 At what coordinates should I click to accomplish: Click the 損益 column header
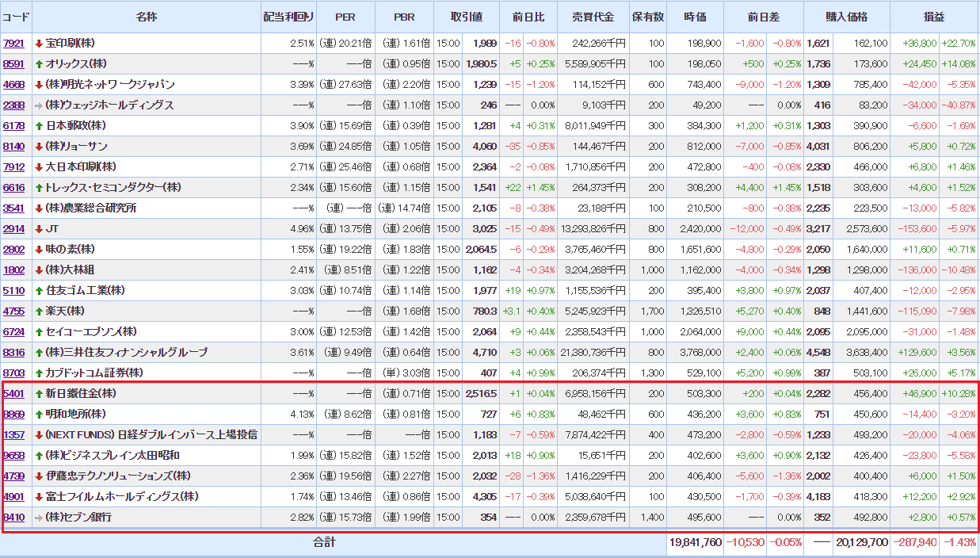tap(934, 17)
